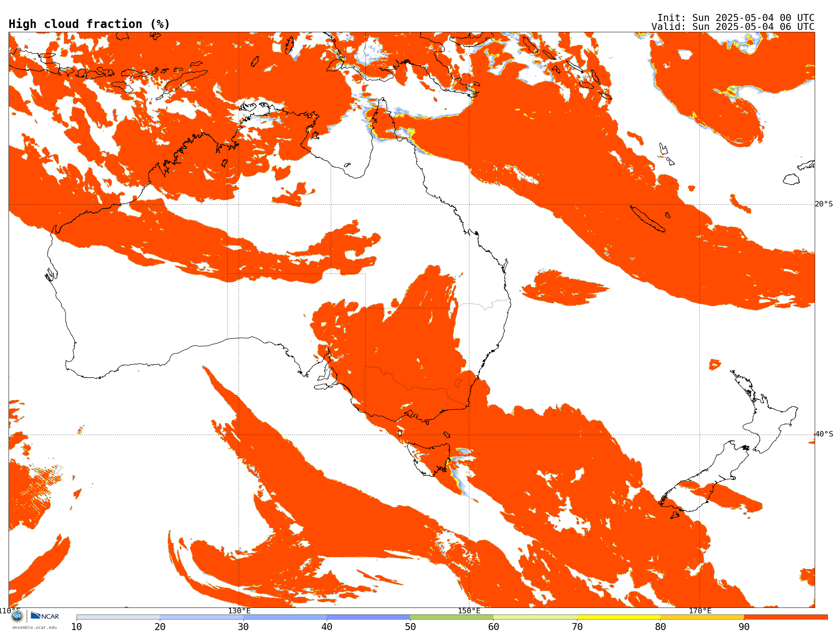Click the NCAR logo
Viewport: 840px width, 632px height.
pos(45,616)
